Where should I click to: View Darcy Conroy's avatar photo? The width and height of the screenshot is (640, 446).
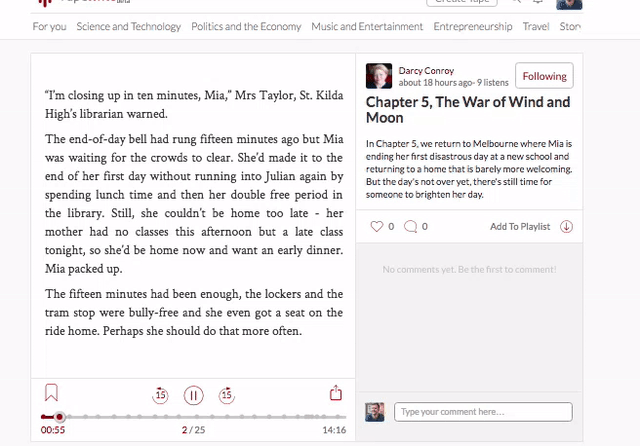pyautogui.click(x=379, y=76)
